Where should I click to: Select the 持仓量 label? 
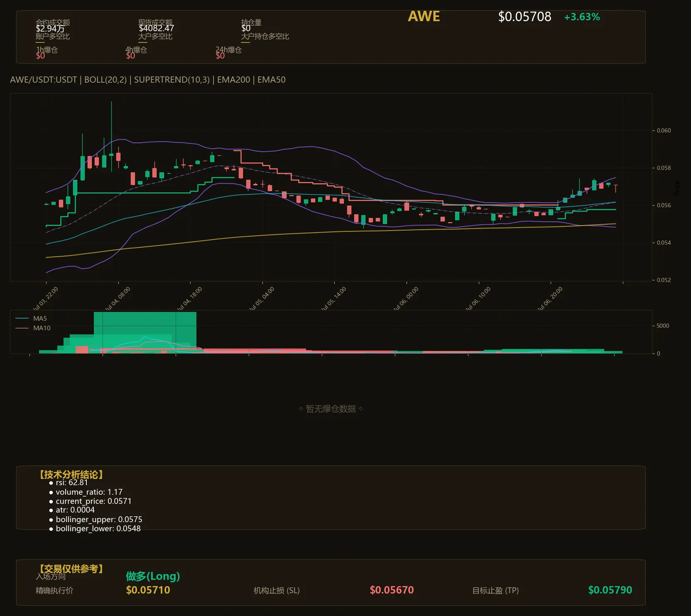click(251, 22)
